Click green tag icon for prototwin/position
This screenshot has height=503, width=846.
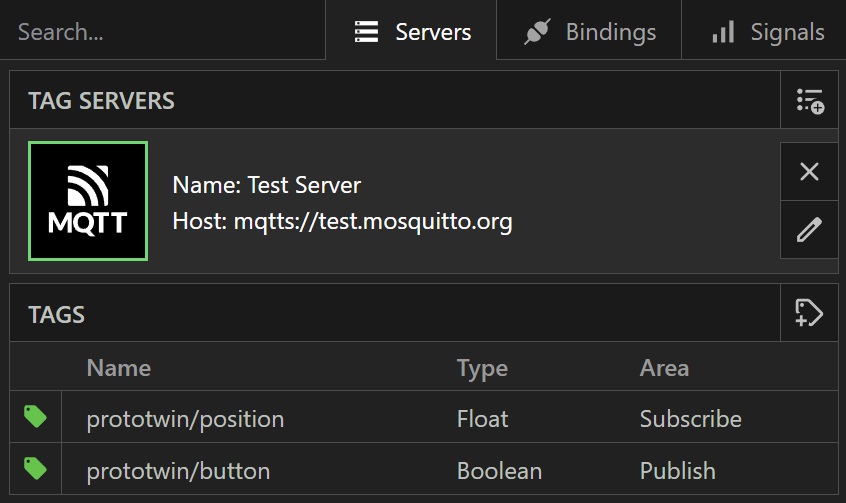(35, 417)
